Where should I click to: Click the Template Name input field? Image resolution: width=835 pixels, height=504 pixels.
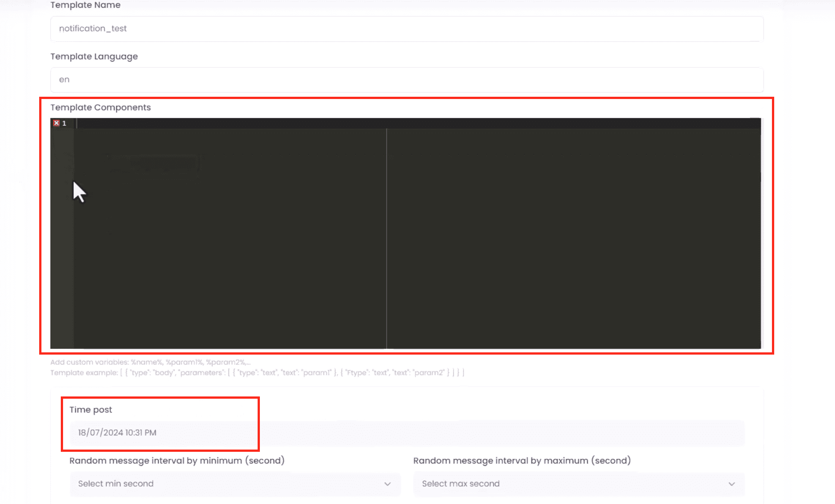pyautogui.click(x=406, y=29)
